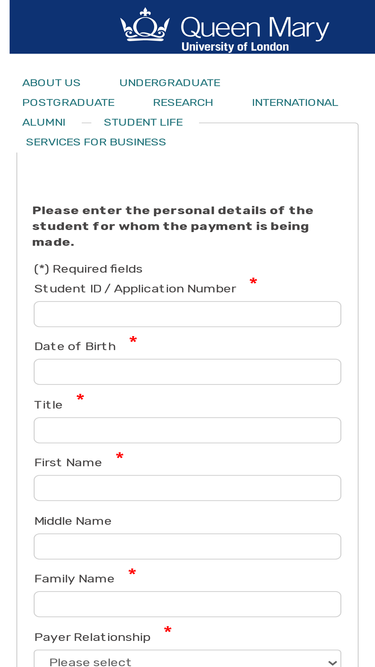Screen dimensions: 375x667
Task: Open the About Us menu item
Action: point(51,83)
